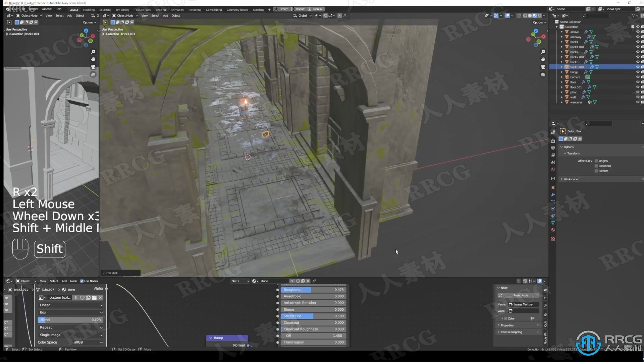
Task: Open the Output properties tab
Action: [553, 148]
